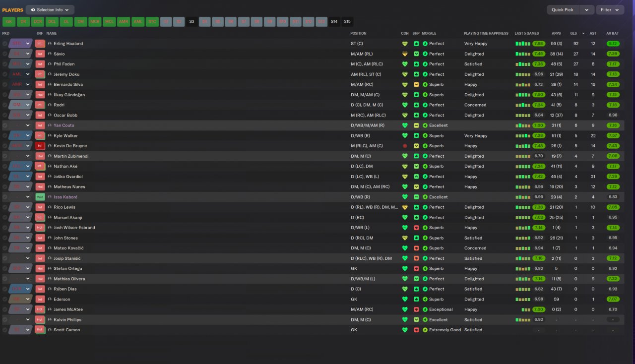Viewport: 635px width, 364px height.
Task: Toggle the pick checkmark for Phil Foden
Action: tap(5, 64)
